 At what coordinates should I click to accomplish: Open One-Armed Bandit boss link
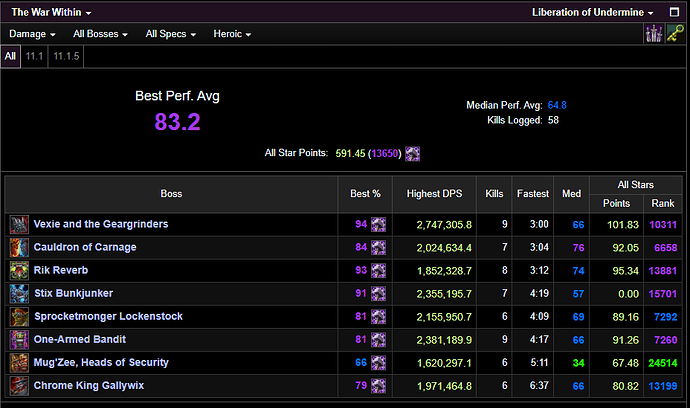80,339
